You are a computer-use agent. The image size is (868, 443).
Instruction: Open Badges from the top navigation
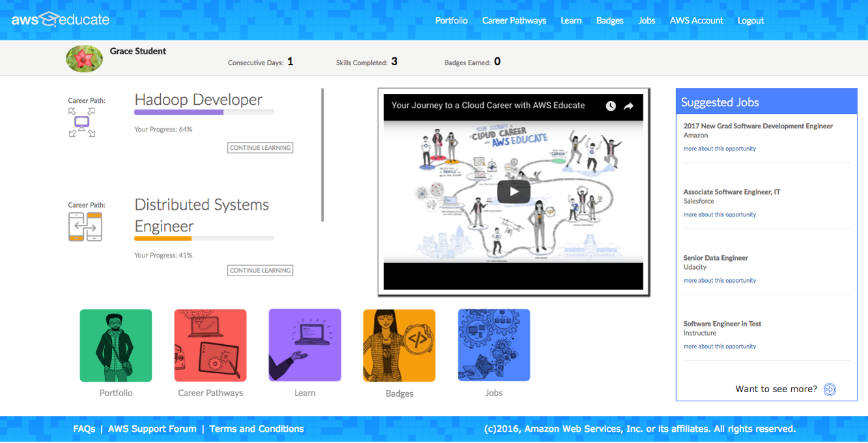click(609, 20)
